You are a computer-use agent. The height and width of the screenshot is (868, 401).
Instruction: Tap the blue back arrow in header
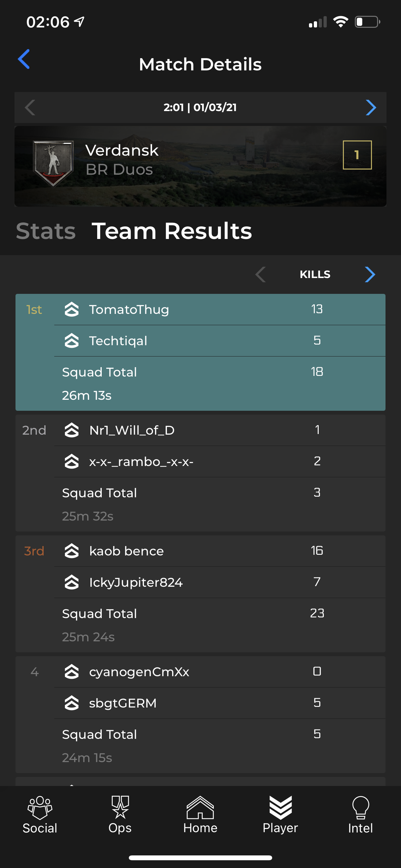[x=24, y=59]
